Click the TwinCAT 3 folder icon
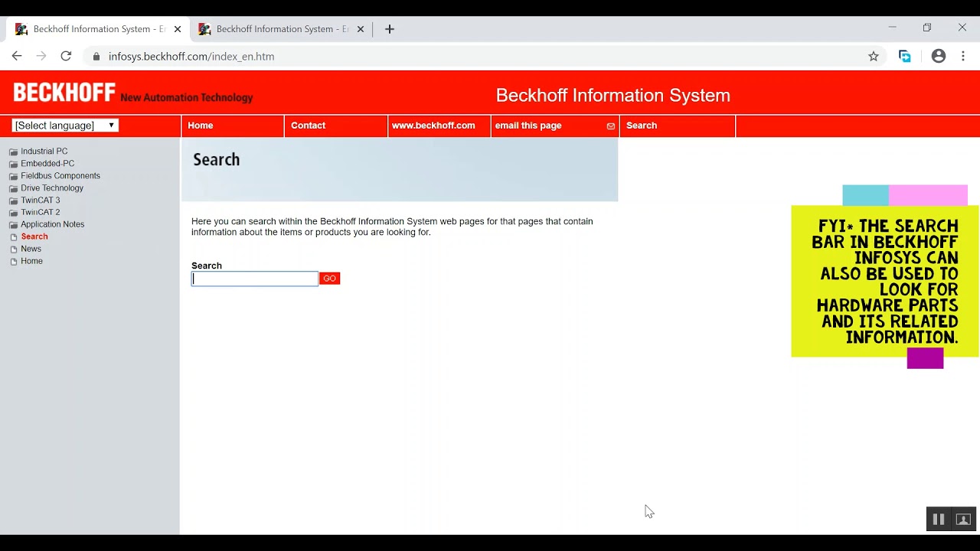 [x=13, y=201]
